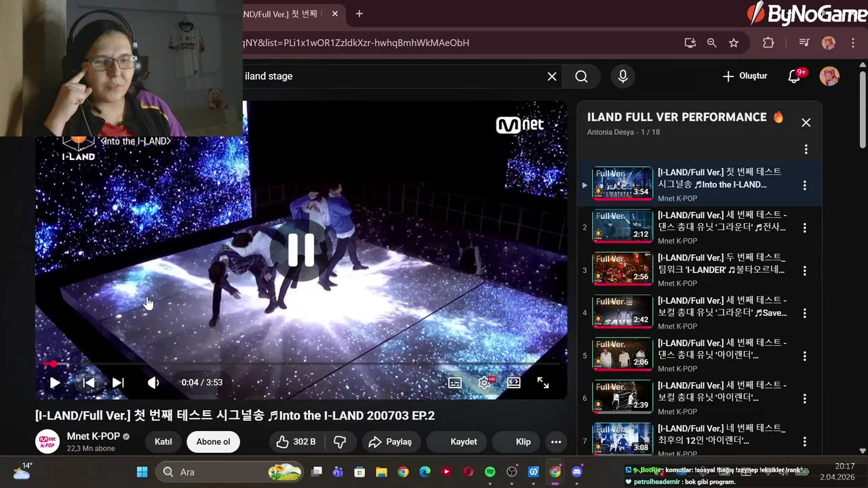Click the Katıl join button
The width and height of the screenshot is (868, 488).
tap(163, 442)
